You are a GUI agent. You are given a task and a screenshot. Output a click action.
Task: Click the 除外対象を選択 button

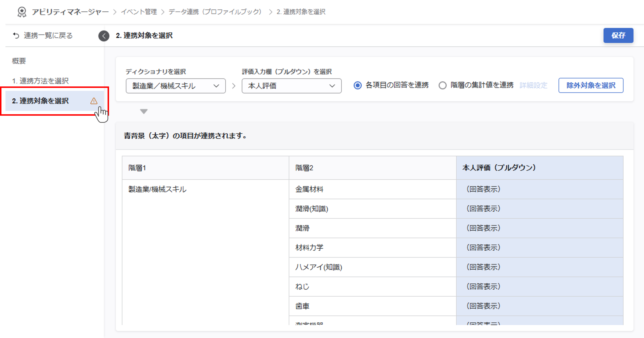tap(591, 85)
